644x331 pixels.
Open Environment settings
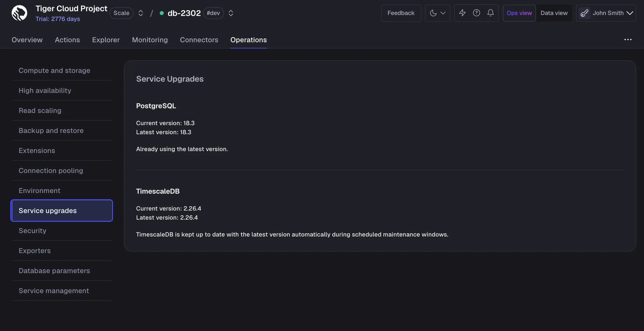(x=62, y=191)
